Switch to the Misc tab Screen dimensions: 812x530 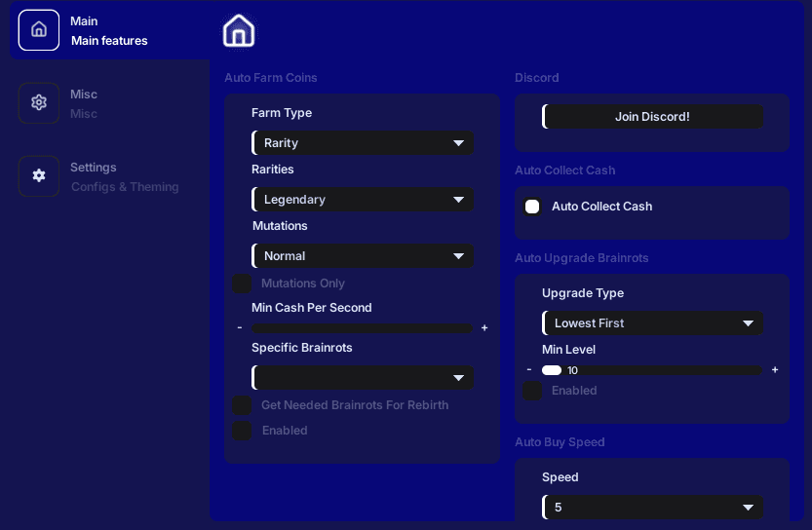pos(84,103)
